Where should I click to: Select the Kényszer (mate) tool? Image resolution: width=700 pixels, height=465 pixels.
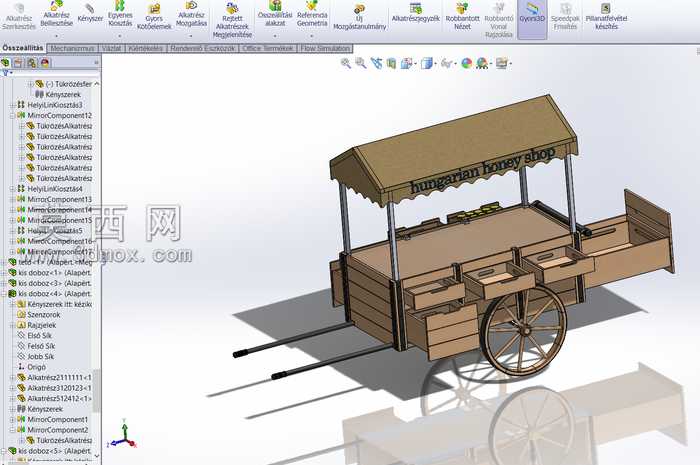(90, 13)
